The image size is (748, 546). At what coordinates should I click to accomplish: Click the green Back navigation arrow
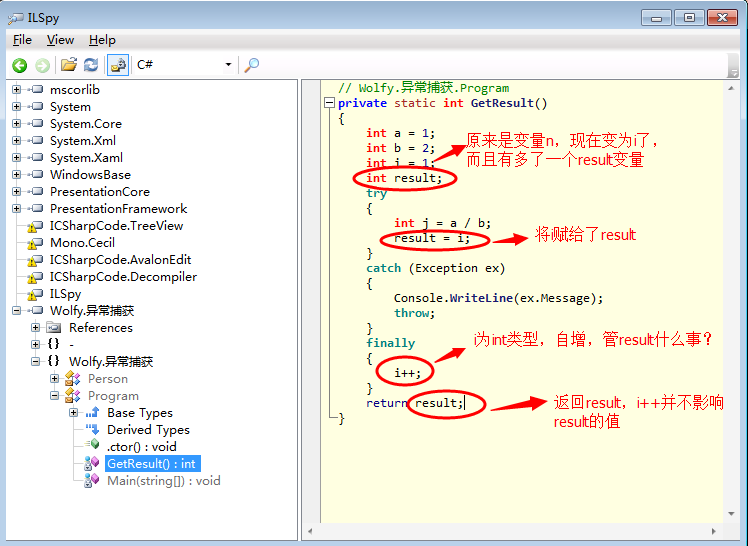(x=20, y=65)
